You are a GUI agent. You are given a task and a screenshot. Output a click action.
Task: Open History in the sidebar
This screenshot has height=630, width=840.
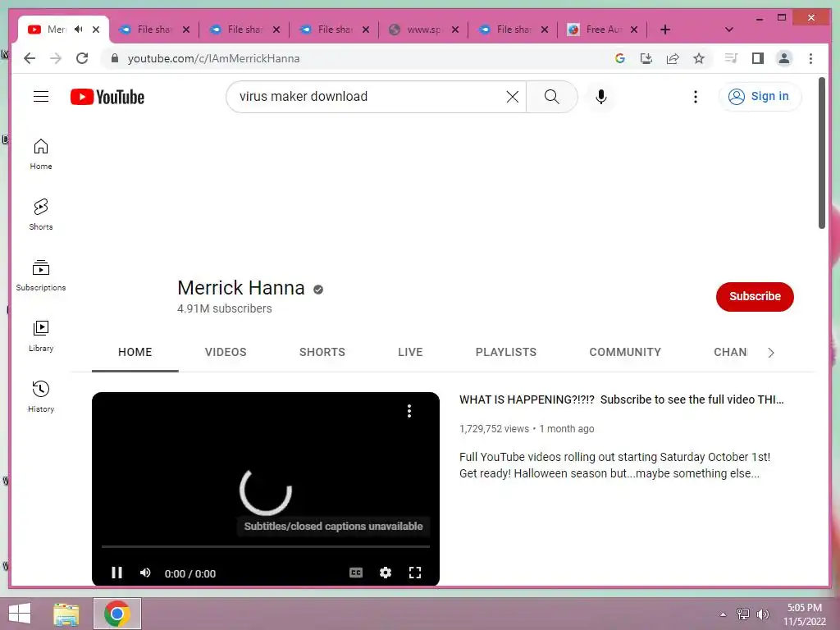41,396
